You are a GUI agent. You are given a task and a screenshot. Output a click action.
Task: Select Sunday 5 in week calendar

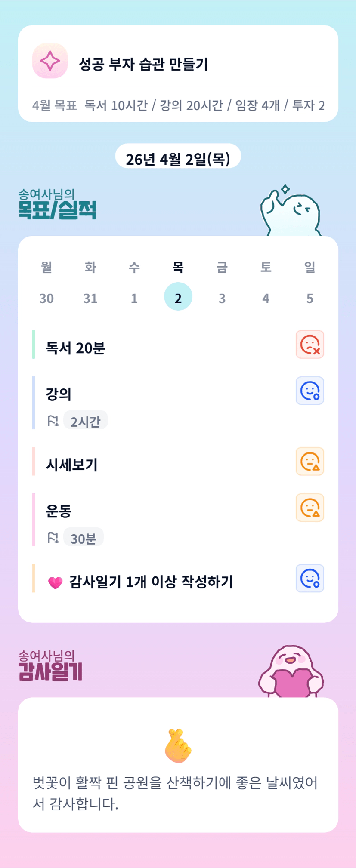click(310, 298)
